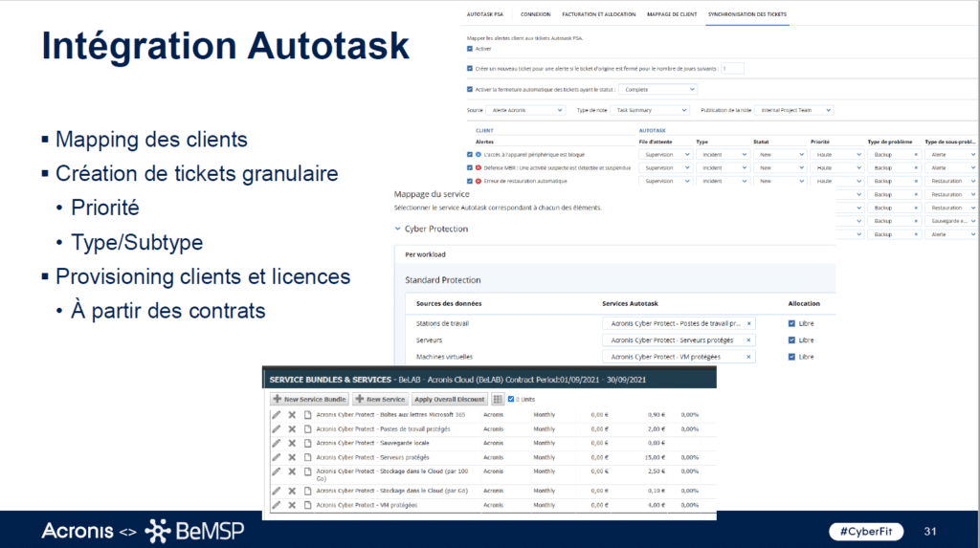Viewport: 980px width, 548px height.
Task: Toggle Libre allocation for Stations de travail
Action: point(791,323)
